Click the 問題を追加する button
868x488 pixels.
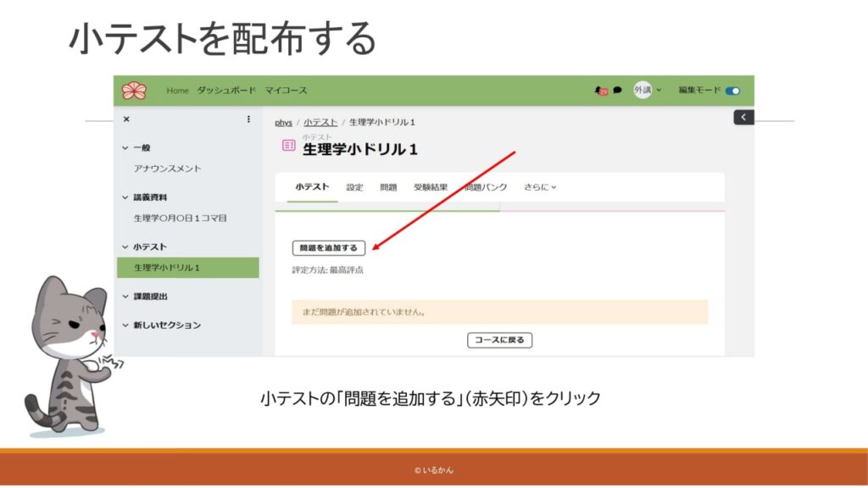pos(329,248)
